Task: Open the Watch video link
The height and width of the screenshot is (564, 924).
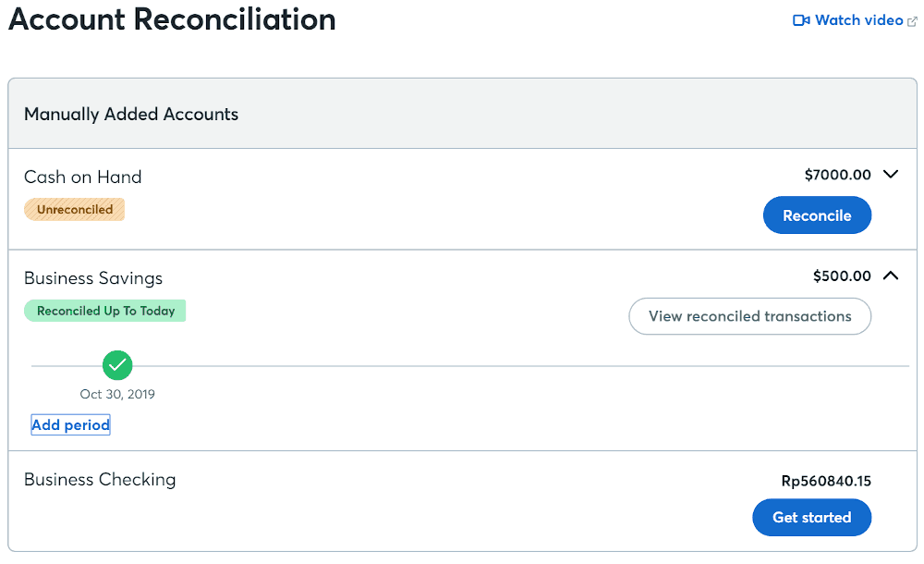Action: click(x=858, y=20)
